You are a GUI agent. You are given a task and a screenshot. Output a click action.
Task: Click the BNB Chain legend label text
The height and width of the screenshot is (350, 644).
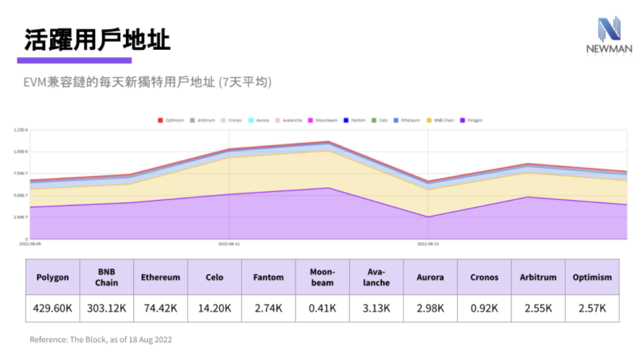[x=444, y=120]
